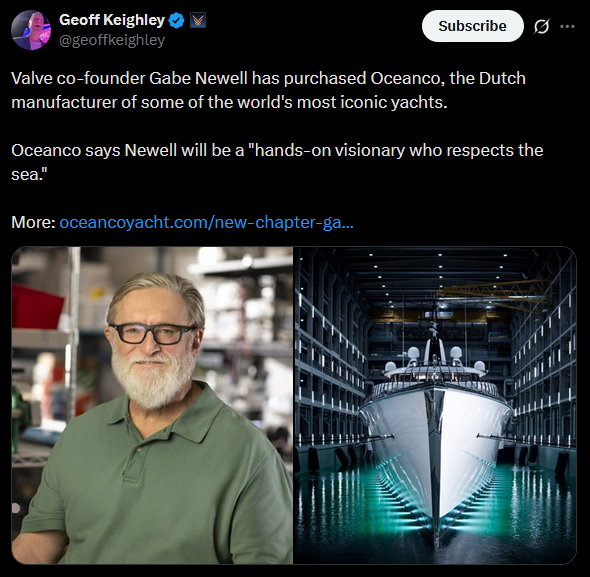
Task: Open the three-dot more options menu
Action: [567, 26]
